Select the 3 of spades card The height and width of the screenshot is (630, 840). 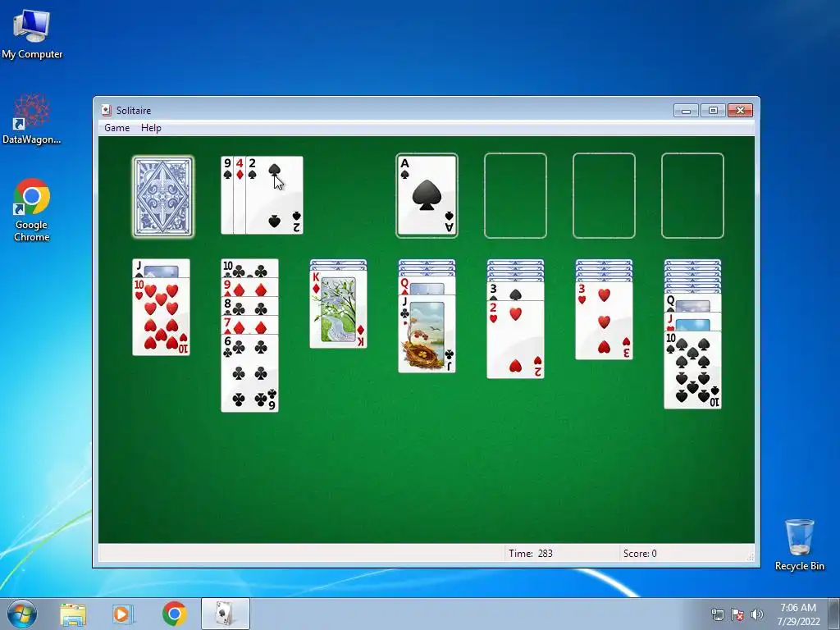click(515, 291)
